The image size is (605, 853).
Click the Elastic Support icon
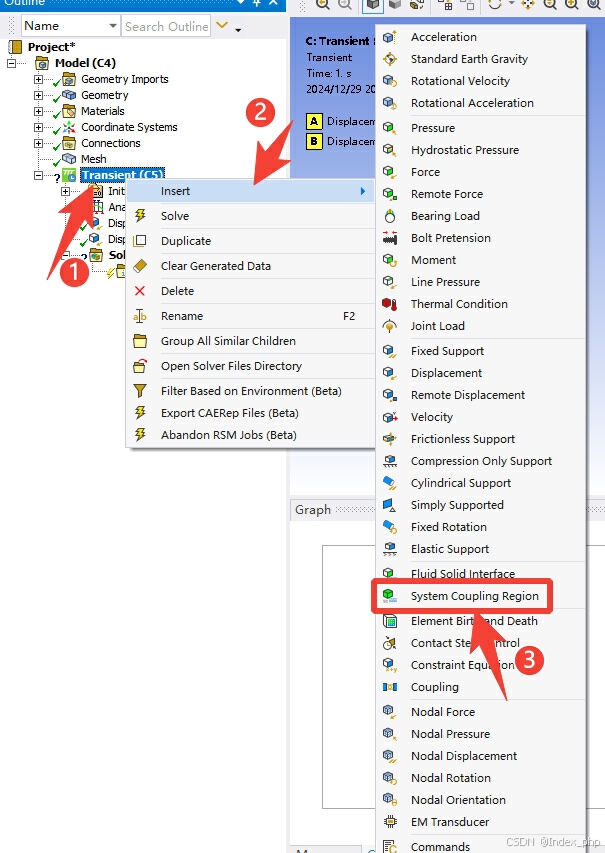390,549
